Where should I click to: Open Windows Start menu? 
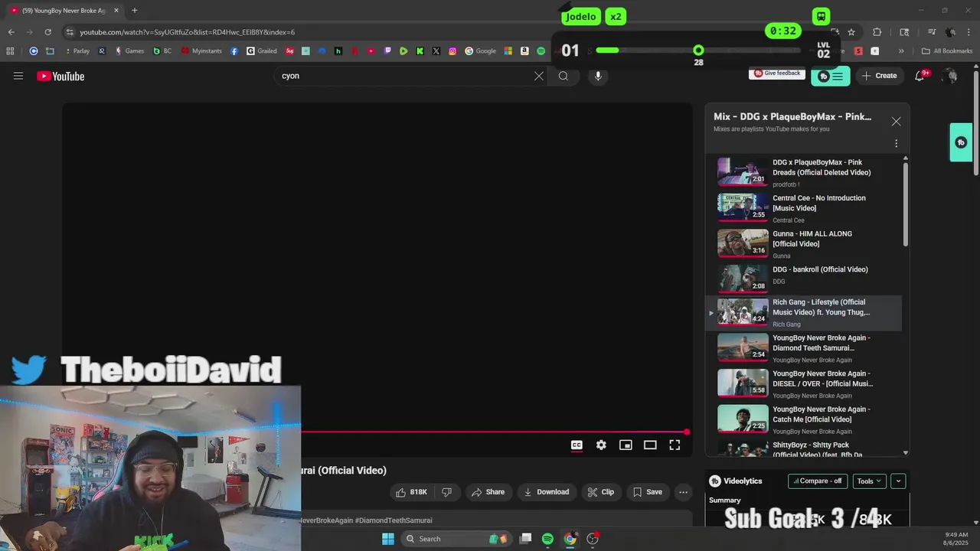point(388,539)
